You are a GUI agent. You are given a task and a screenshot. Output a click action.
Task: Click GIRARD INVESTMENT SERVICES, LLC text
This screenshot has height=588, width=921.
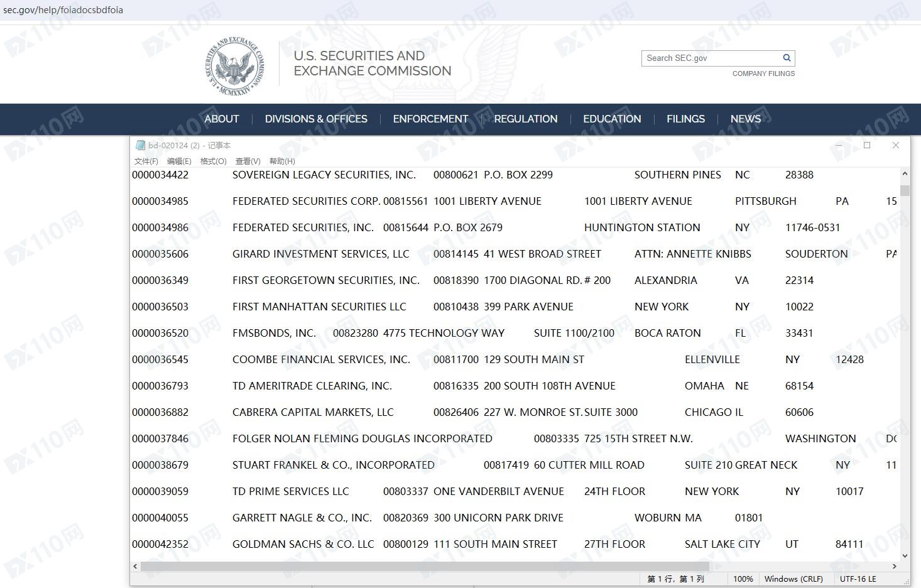pyautogui.click(x=321, y=254)
